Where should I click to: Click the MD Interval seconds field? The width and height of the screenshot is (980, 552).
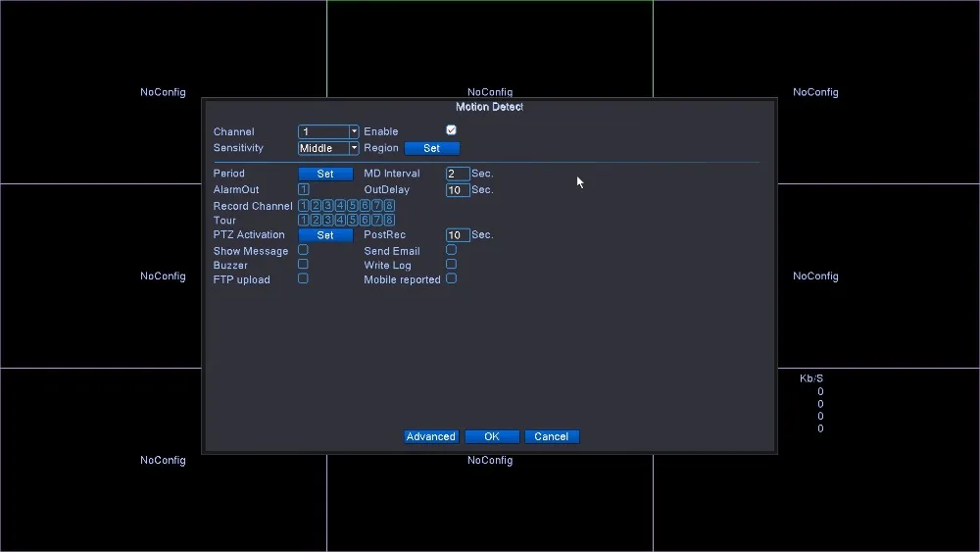pyautogui.click(x=458, y=174)
